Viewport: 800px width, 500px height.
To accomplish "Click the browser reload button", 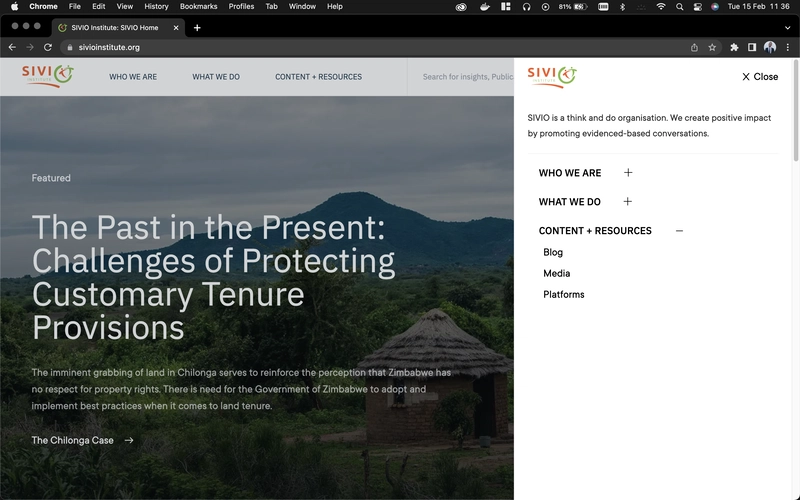I will (46, 47).
